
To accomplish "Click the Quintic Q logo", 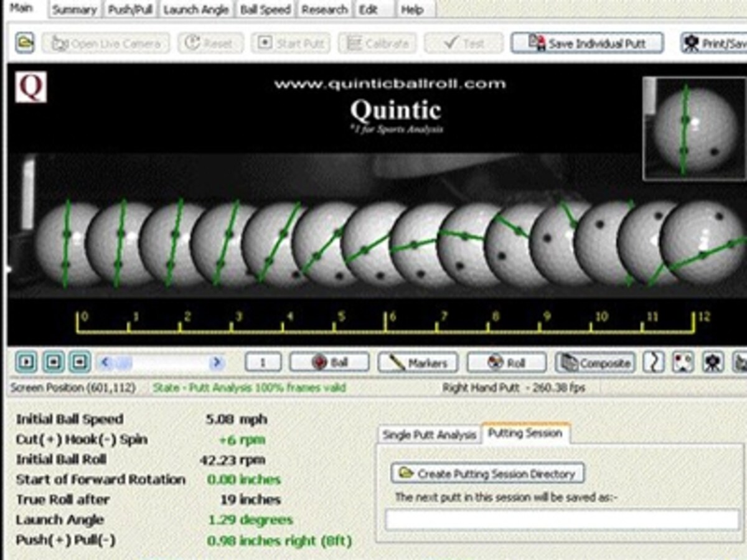I will (x=31, y=87).
